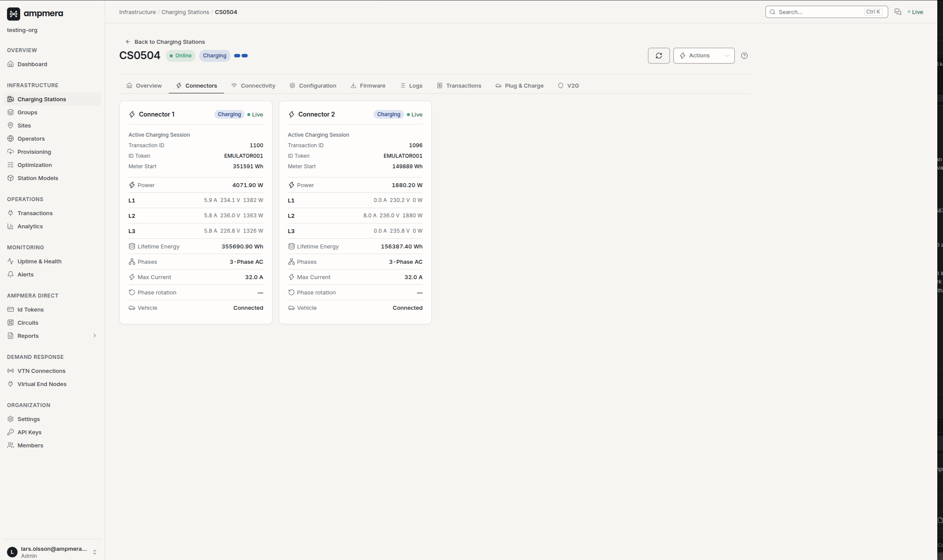This screenshot has width=943, height=560.
Task: Open the help question mark icon
Action: [x=744, y=56]
